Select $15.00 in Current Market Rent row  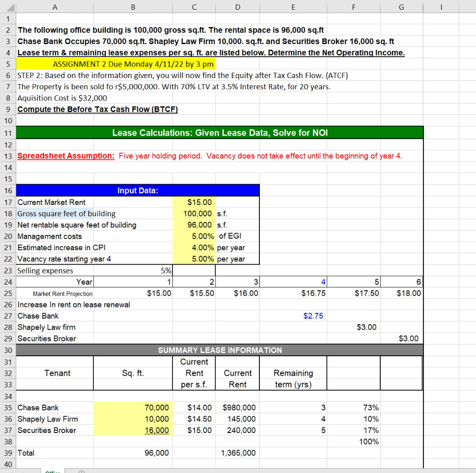click(194, 202)
